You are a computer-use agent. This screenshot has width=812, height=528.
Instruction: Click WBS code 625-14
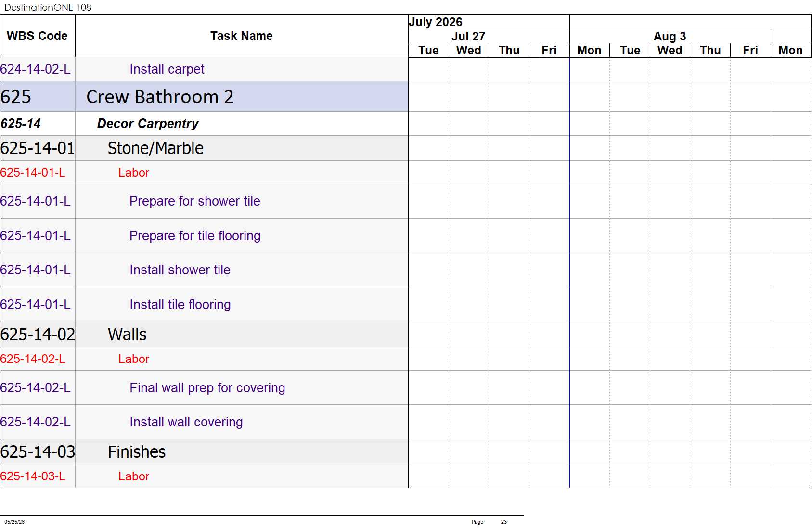tap(21, 124)
